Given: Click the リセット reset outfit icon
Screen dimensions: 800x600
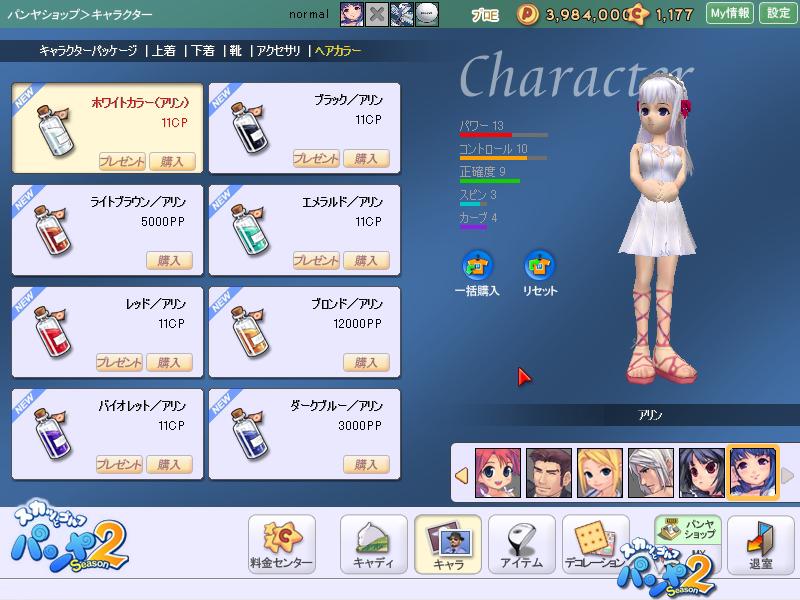Looking at the screenshot, I should point(540,265).
